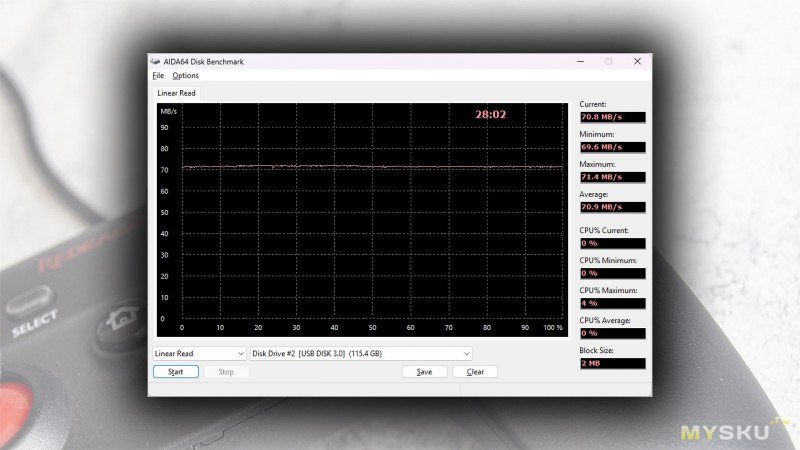Clear the benchmark graph
This screenshot has height=450, width=800.
click(475, 372)
